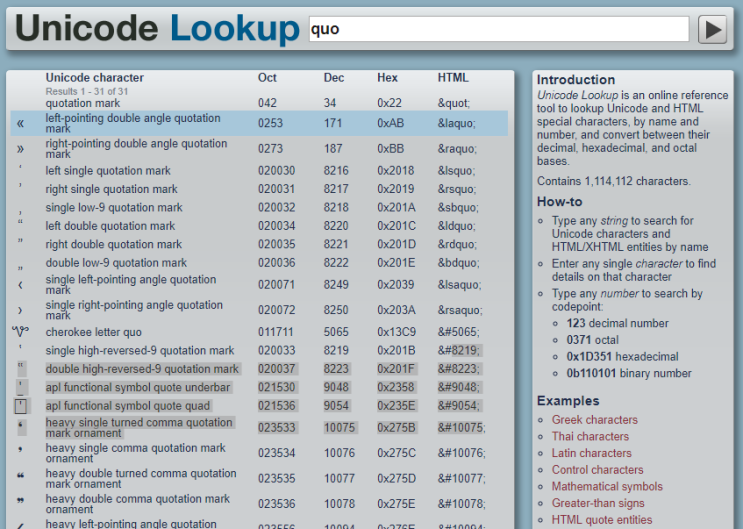Click the "Oct" column header
This screenshot has width=743, height=529.
click(267, 78)
